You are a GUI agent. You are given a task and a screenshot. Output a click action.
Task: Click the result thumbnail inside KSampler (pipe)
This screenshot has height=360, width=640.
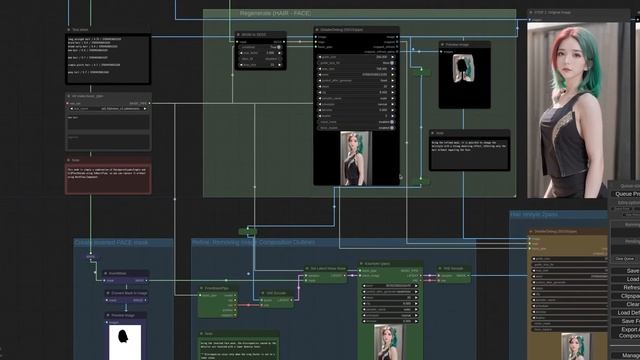pyautogui.click(x=388, y=342)
